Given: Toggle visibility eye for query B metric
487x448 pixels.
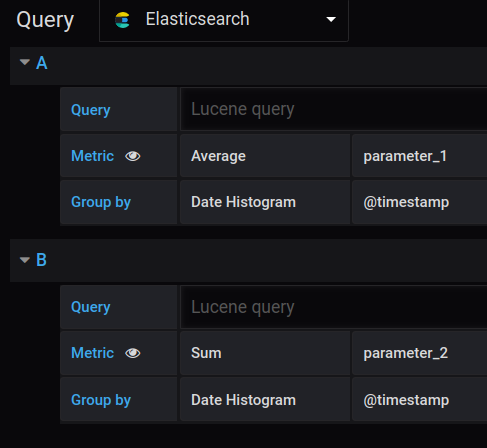Looking at the screenshot, I should click(133, 353).
